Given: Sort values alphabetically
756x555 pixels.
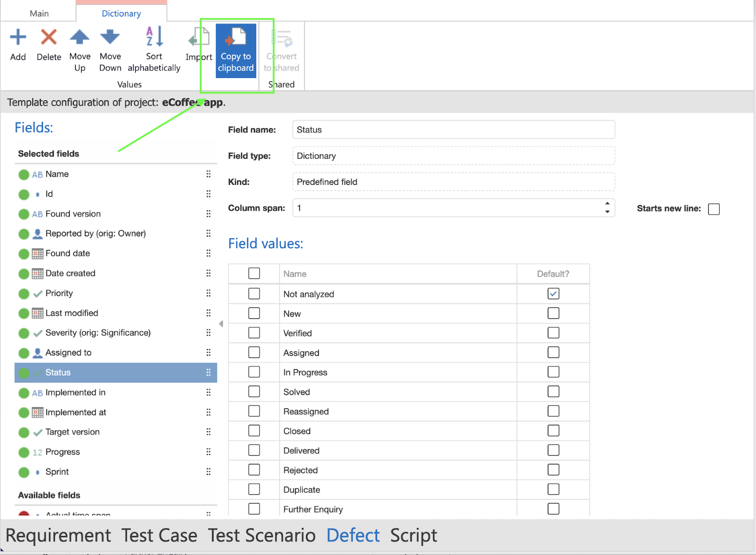Looking at the screenshot, I should [x=154, y=37].
